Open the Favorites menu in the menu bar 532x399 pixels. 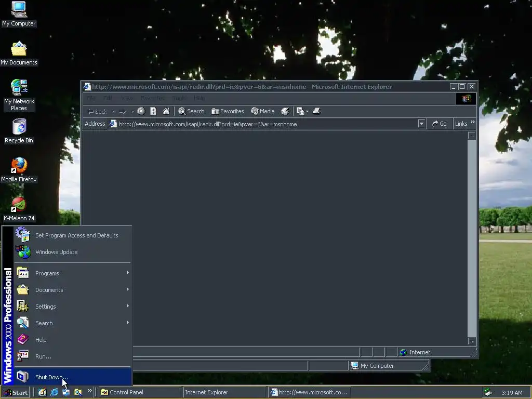tap(153, 98)
